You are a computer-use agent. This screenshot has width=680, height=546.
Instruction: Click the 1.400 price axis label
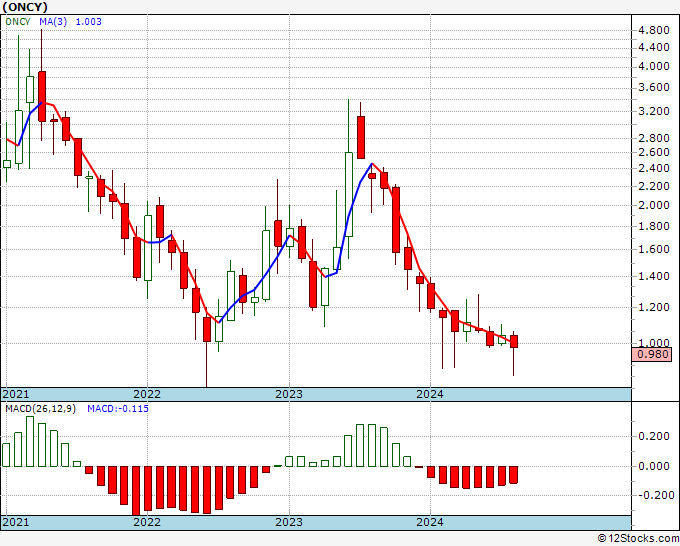[x=654, y=276]
